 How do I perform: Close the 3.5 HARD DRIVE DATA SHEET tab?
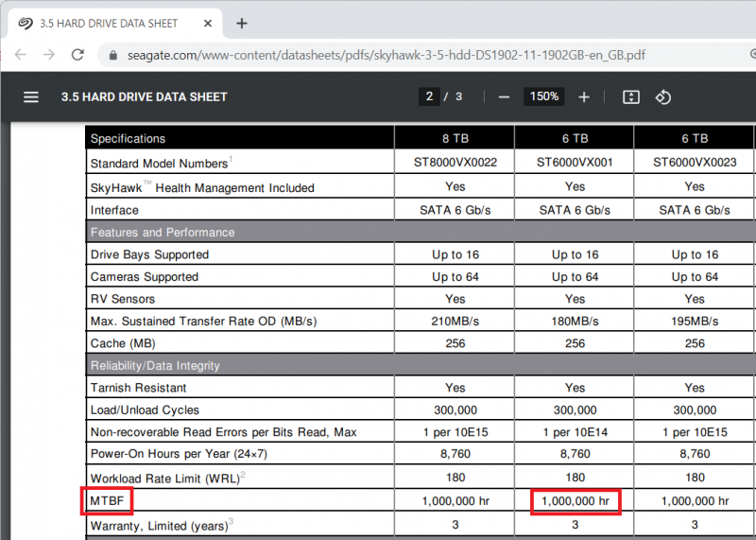click(206, 24)
